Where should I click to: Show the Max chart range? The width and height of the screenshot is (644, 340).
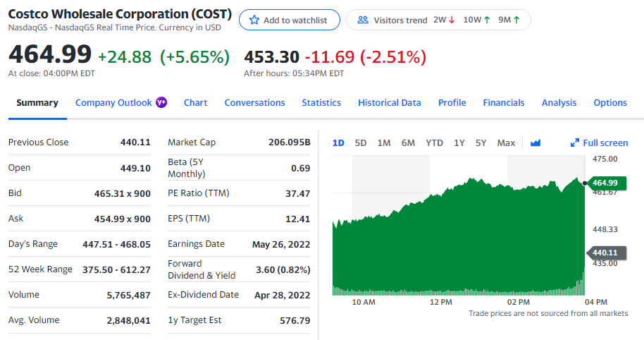[x=506, y=143]
